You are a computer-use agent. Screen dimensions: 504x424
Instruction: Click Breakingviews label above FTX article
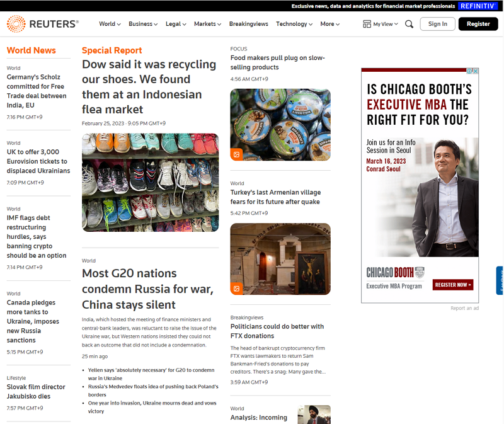click(246, 318)
